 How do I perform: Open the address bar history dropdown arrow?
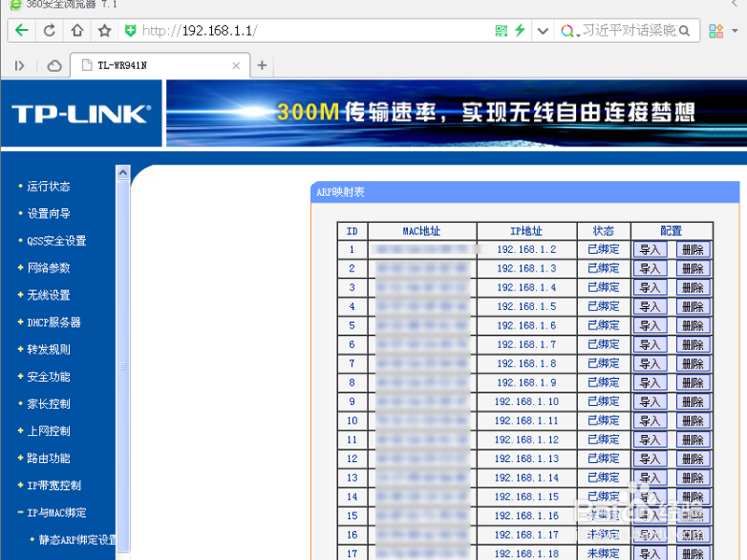(543, 30)
